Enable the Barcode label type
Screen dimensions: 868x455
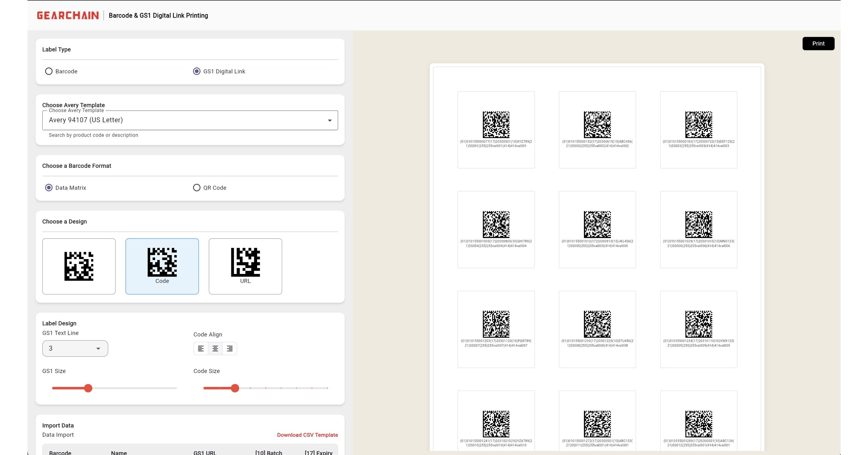point(49,71)
